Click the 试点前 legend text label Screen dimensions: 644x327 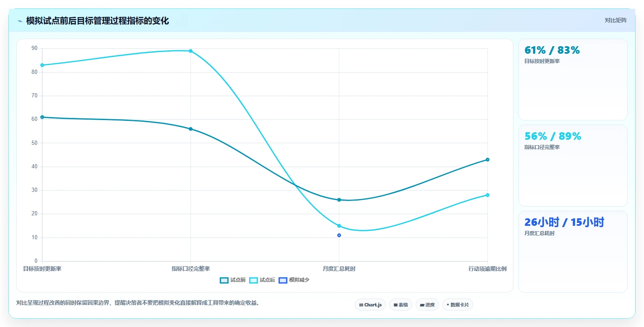(238, 280)
